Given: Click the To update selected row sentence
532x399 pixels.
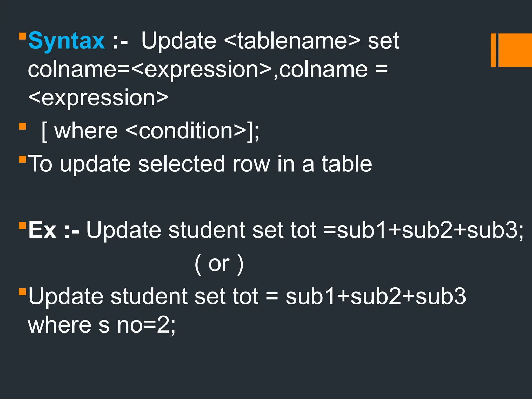Looking at the screenshot, I should click(x=200, y=164).
